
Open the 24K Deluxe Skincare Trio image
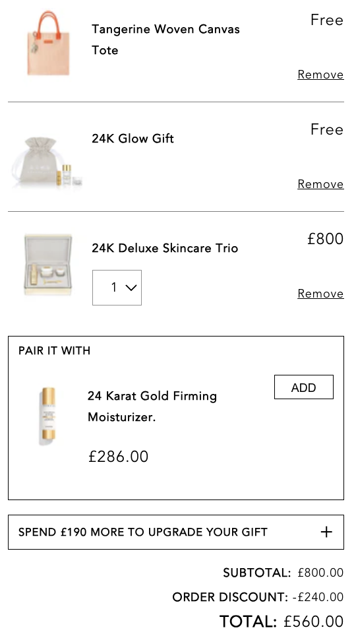pyautogui.click(x=48, y=265)
